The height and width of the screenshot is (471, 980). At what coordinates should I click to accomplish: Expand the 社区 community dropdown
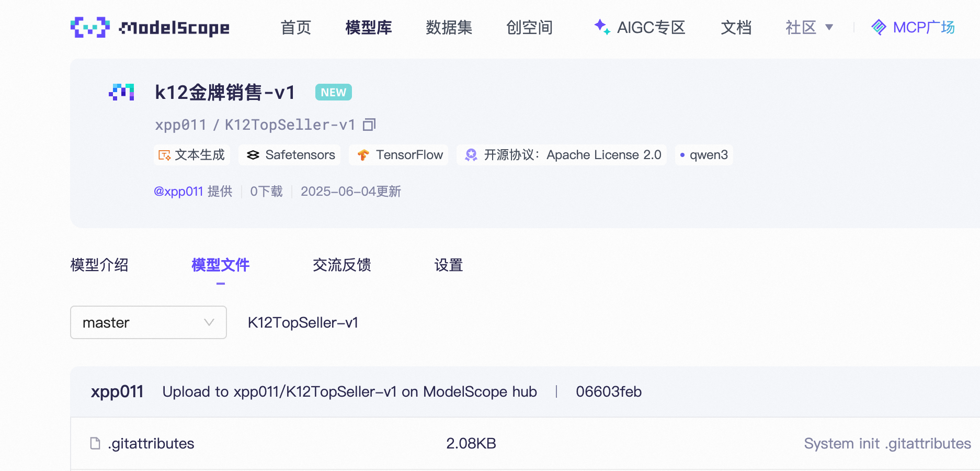coord(809,27)
